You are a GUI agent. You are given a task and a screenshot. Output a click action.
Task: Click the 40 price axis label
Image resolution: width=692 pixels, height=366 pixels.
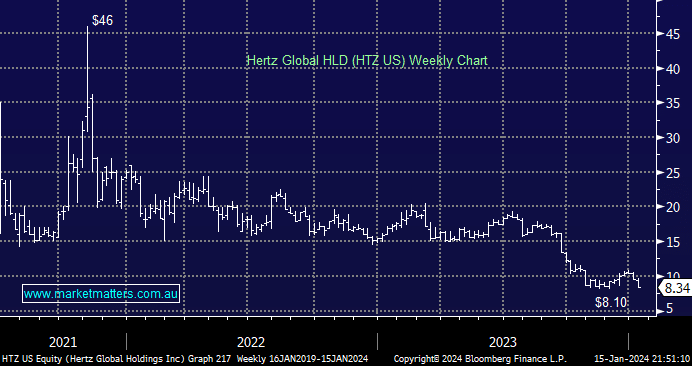[x=673, y=68]
